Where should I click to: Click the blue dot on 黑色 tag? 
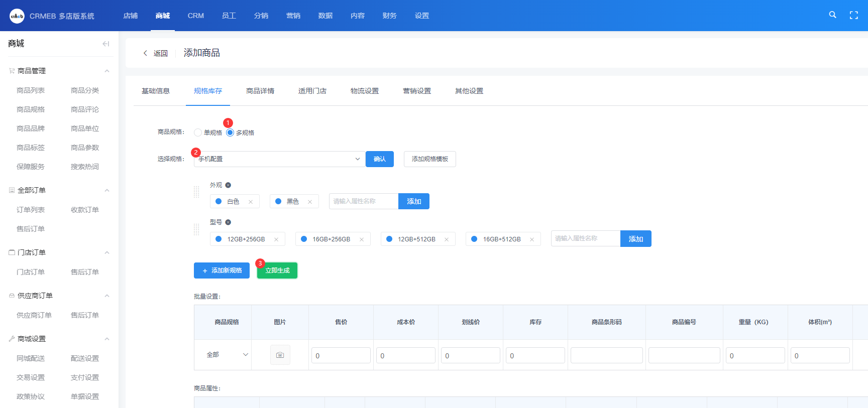pyautogui.click(x=278, y=201)
